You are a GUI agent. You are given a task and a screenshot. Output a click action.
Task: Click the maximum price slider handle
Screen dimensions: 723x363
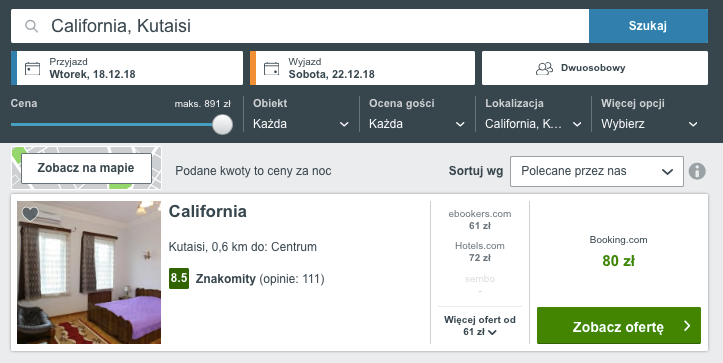point(222,125)
